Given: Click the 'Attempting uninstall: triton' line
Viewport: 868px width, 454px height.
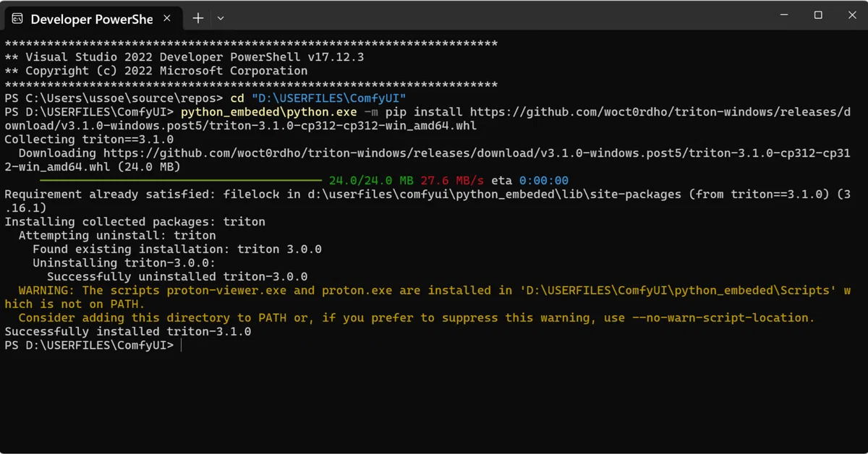Looking at the screenshot, I should click(x=117, y=236).
